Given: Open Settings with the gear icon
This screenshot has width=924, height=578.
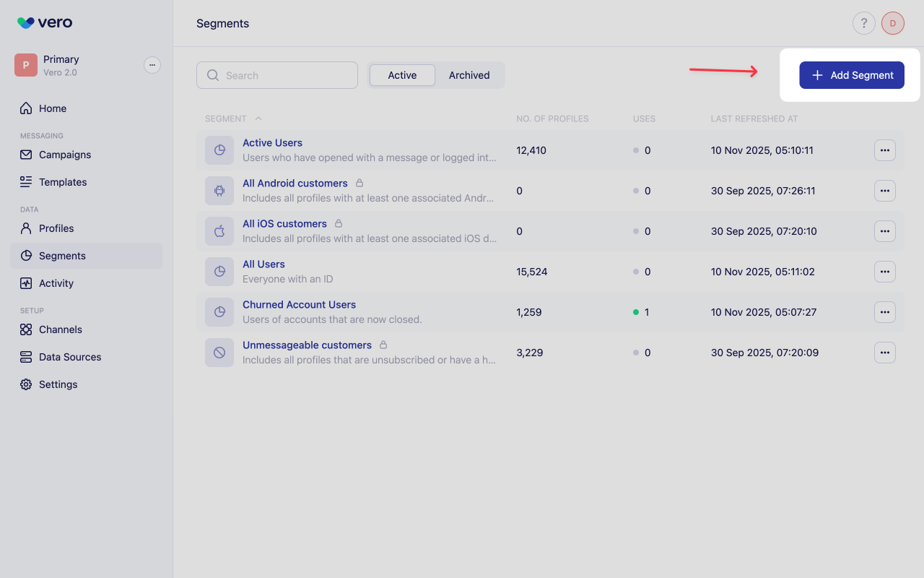Looking at the screenshot, I should coord(25,384).
